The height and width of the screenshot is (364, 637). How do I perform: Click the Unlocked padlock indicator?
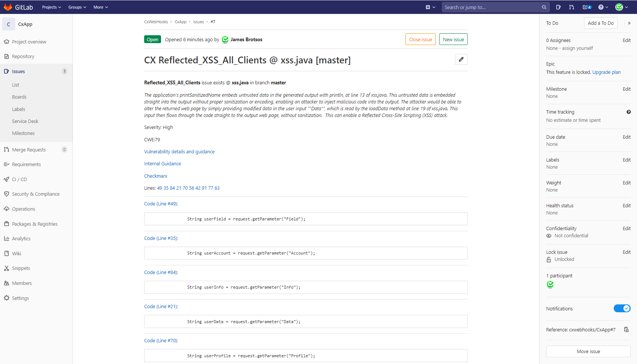[x=549, y=259]
